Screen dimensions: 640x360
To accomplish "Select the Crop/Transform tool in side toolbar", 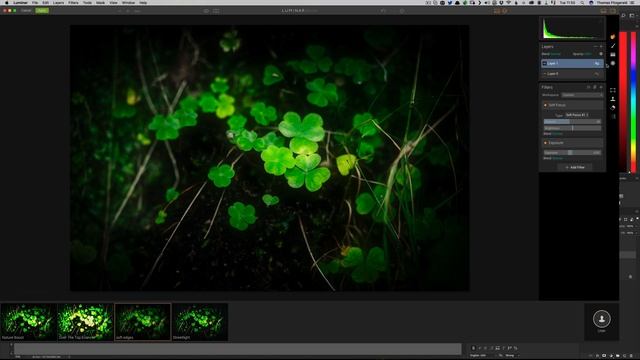I will [613, 90].
